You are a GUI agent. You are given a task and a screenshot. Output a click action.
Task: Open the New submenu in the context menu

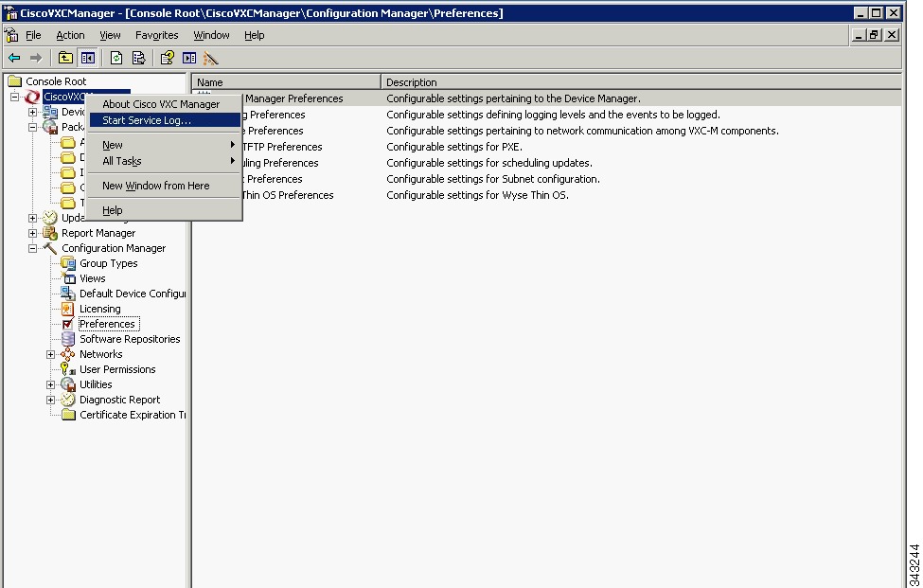point(165,145)
